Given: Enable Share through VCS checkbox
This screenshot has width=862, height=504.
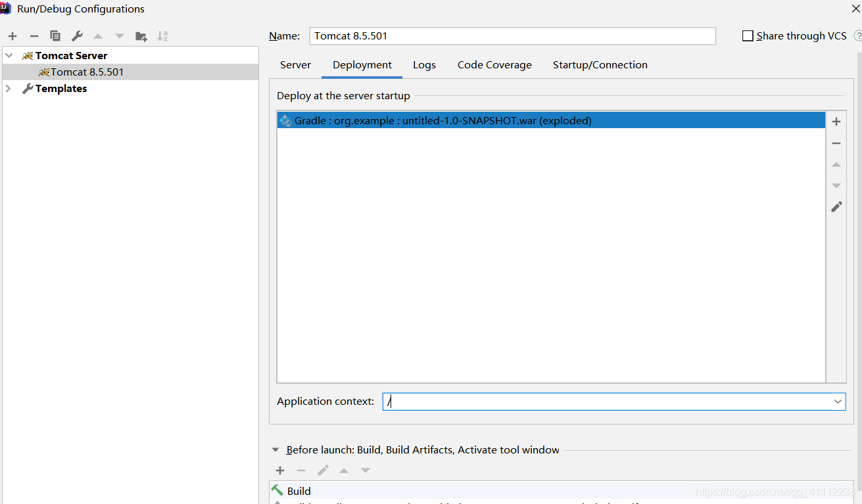Looking at the screenshot, I should click(x=748, y=36).
